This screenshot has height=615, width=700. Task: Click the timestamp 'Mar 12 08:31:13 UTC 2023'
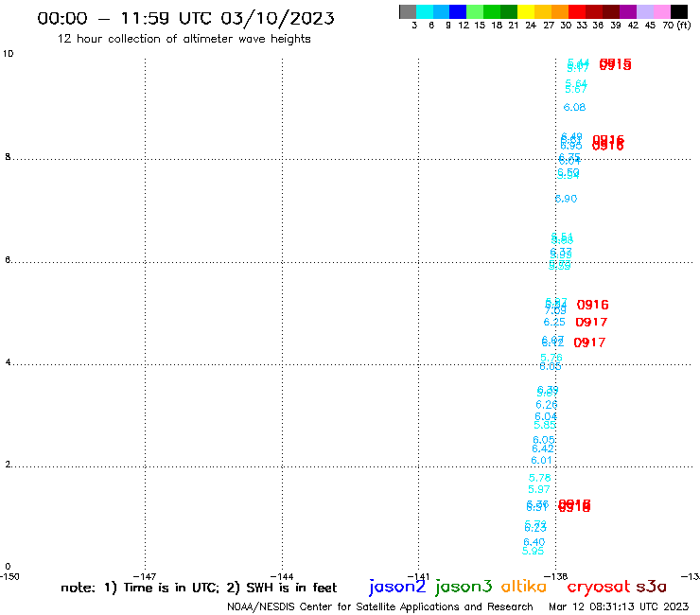[x=619, y=606]
